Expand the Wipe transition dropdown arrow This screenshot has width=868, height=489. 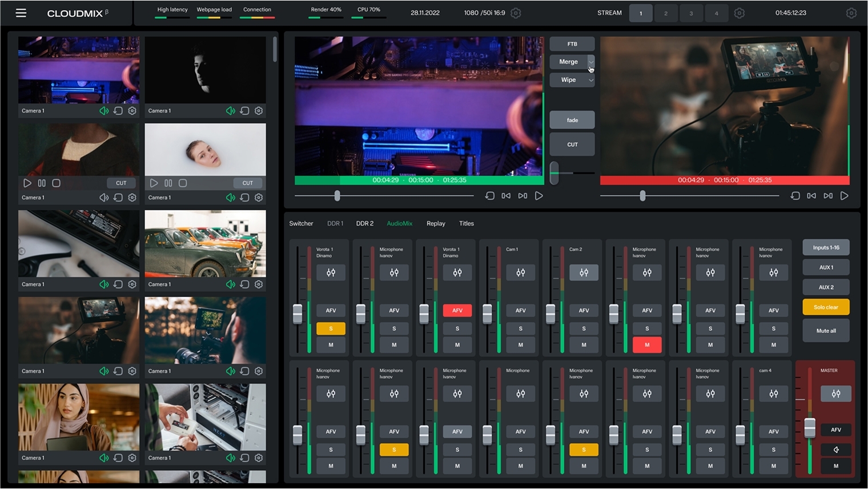coord(591,80)
